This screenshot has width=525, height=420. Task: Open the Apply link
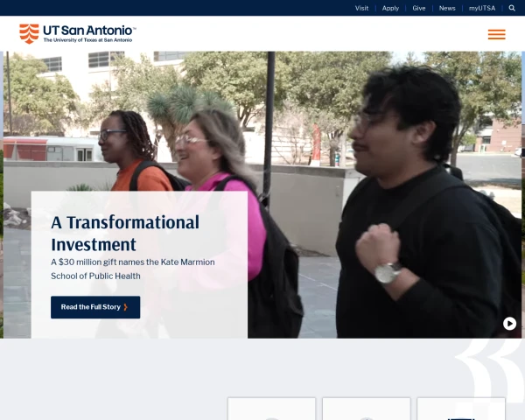[390, 8]
